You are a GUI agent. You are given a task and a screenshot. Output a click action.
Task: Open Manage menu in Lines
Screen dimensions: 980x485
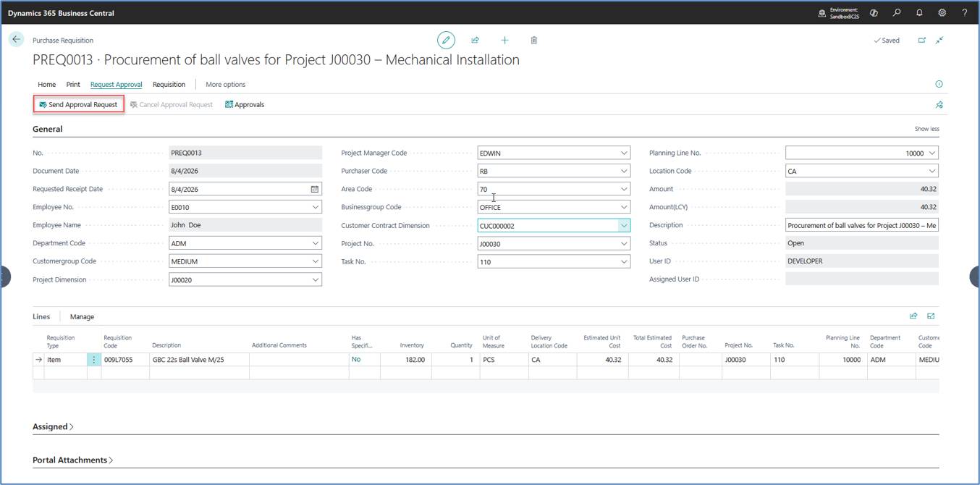(82, 316)
